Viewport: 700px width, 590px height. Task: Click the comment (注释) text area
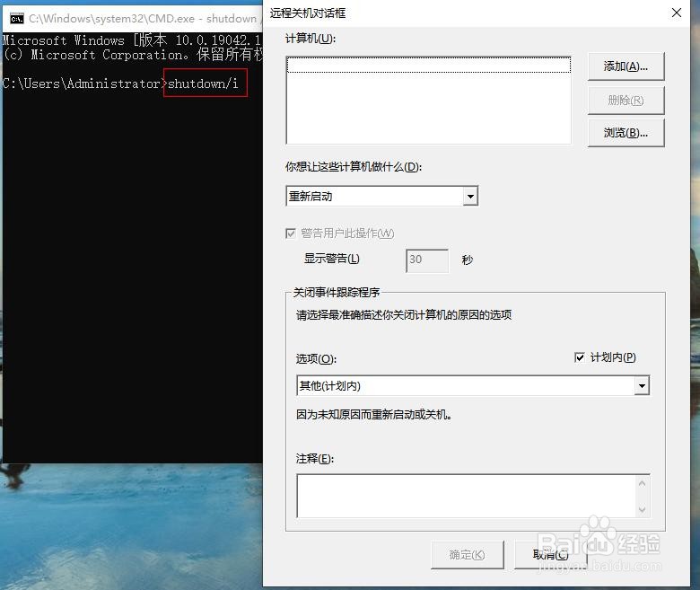[x=465, y=496]
